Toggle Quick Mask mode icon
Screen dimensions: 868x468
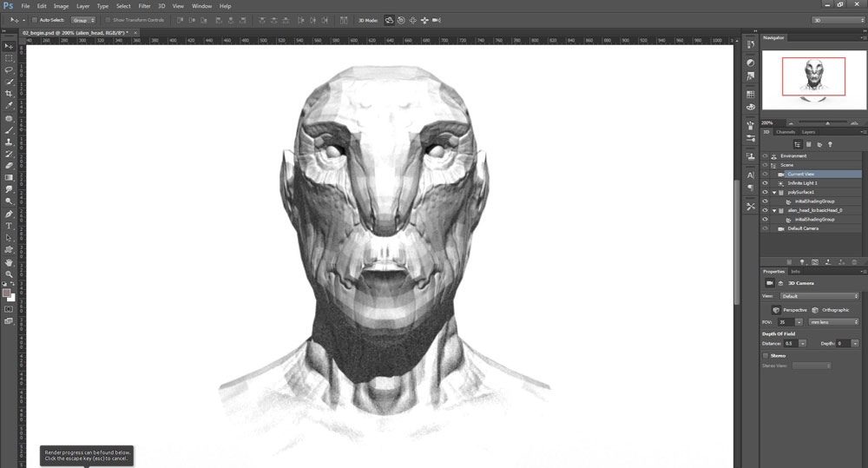click(x=9, y=309)
